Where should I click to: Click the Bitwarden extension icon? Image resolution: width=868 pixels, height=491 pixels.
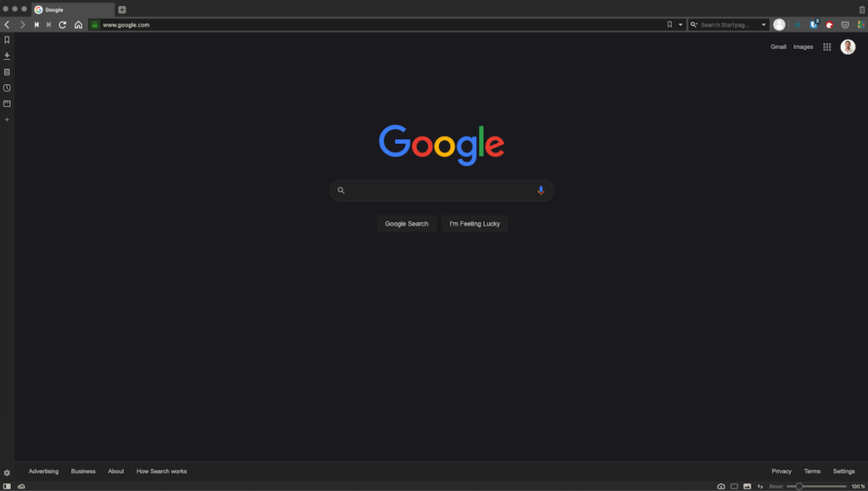[x=813, y=25]
